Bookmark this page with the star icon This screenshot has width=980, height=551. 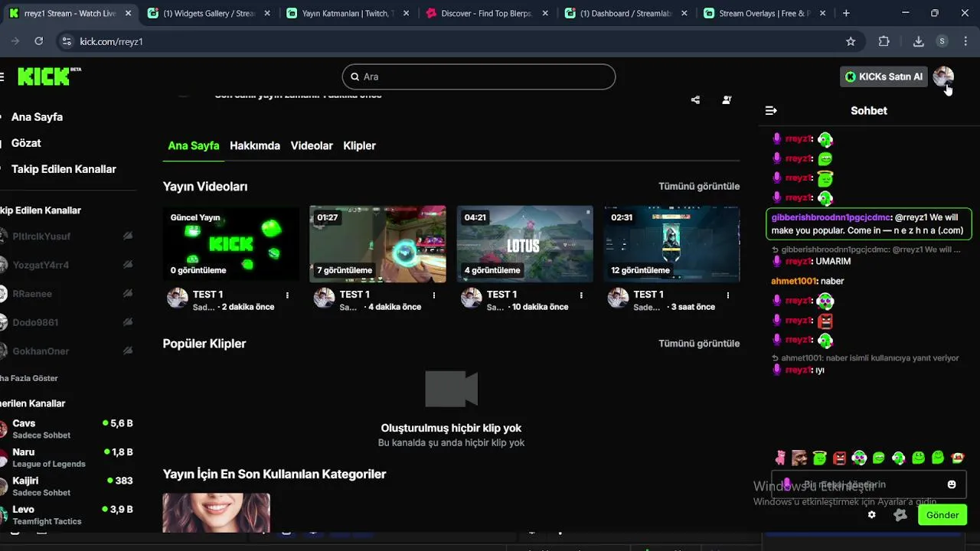coord(851,41)
